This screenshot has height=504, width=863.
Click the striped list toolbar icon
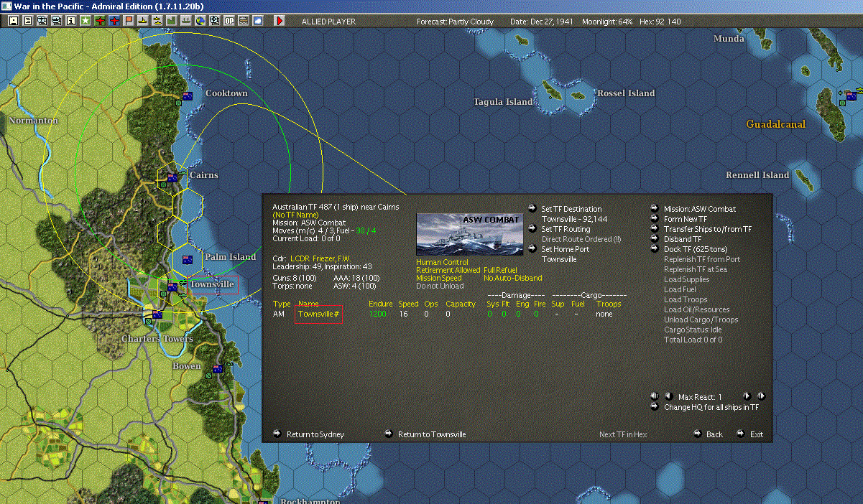pos(244,21)
